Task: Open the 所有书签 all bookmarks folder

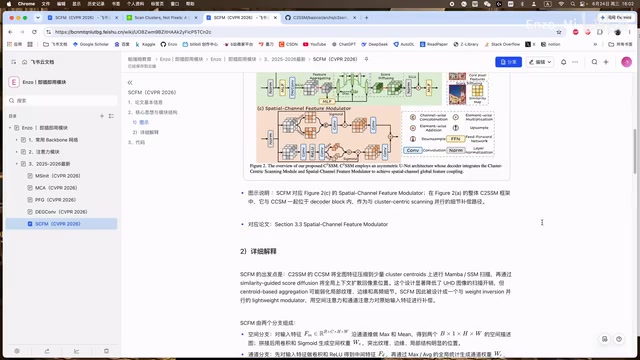Action: pos(620,44)
